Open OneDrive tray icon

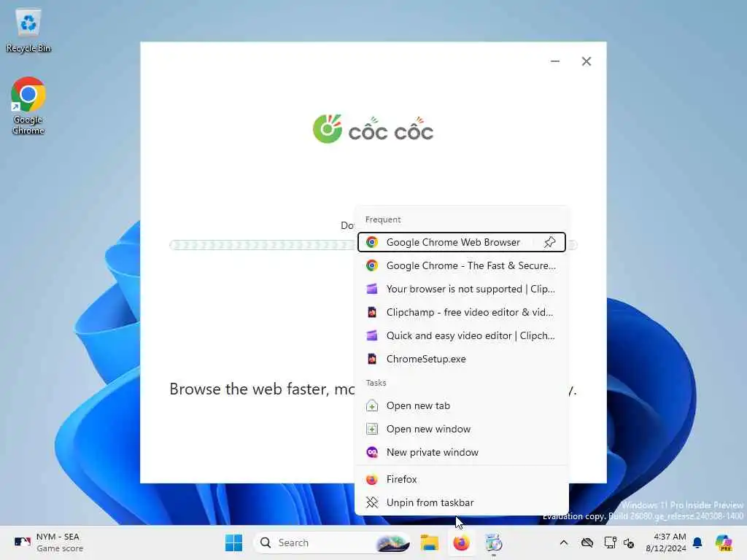[x=587, y=542]
